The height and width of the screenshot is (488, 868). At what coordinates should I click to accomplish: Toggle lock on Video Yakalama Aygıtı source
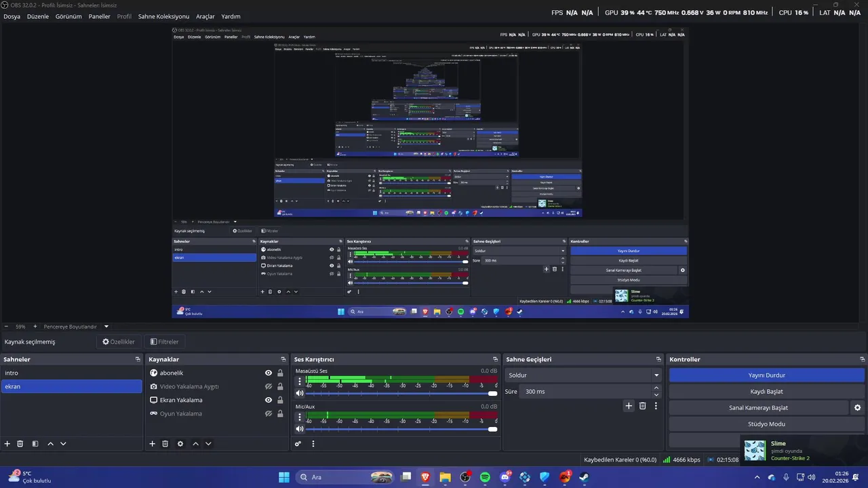click(280, 386)
